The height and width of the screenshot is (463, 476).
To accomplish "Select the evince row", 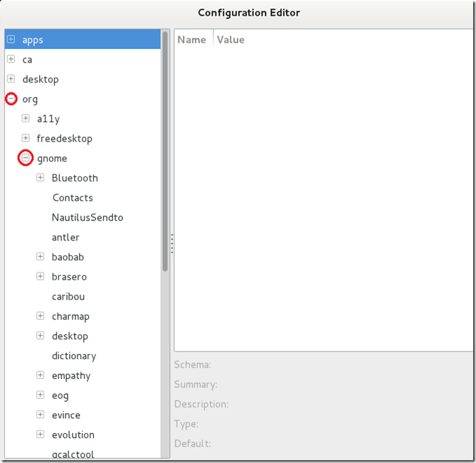I will click(83, 415).
